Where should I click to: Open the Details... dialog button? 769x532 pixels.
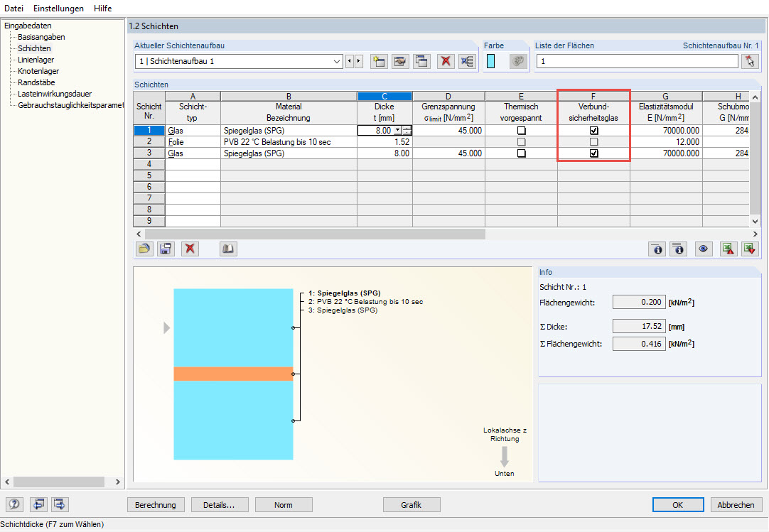coord(219,504)
